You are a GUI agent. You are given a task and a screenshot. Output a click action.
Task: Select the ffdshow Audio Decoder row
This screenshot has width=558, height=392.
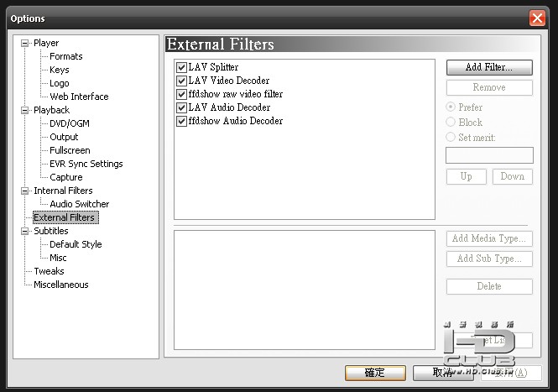click(x=236, y=121)
